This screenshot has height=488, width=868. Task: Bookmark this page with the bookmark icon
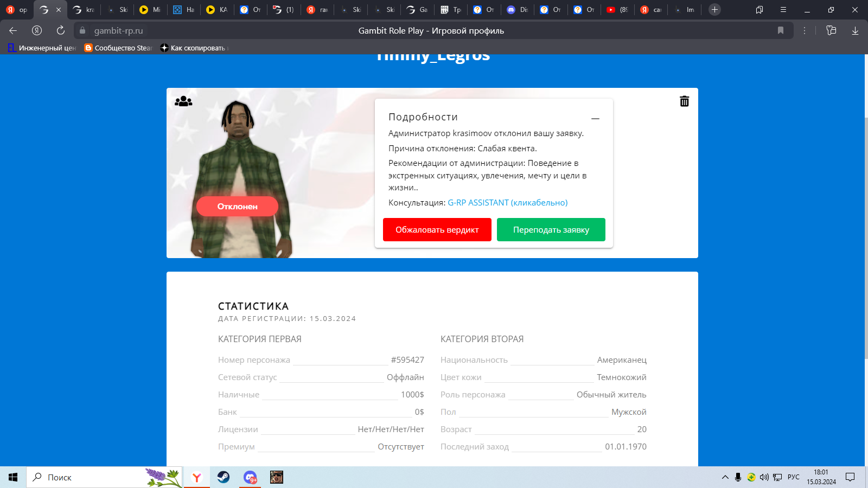[x=781, y=31]
